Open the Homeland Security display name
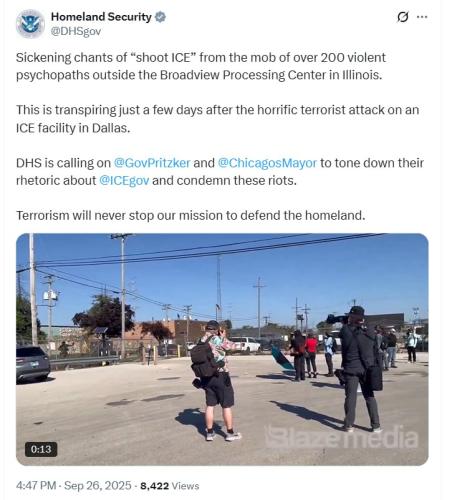The image size is (462, 500). pos(101,17)
